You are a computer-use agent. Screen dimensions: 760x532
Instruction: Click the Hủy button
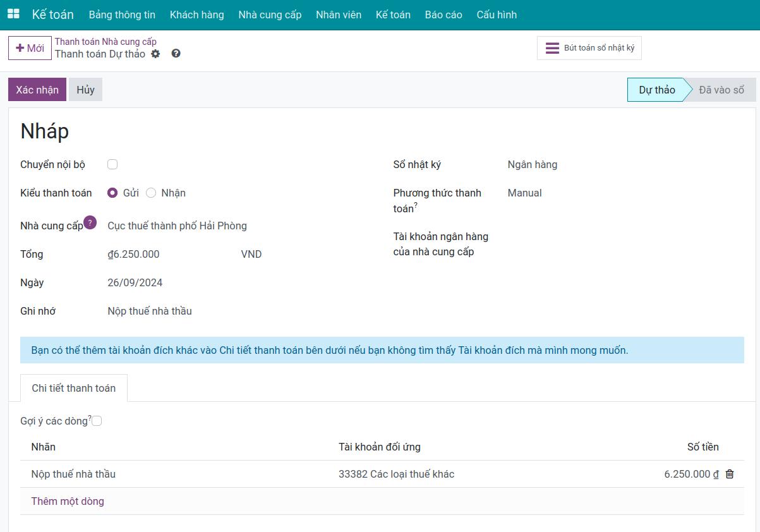pos(85,90)
